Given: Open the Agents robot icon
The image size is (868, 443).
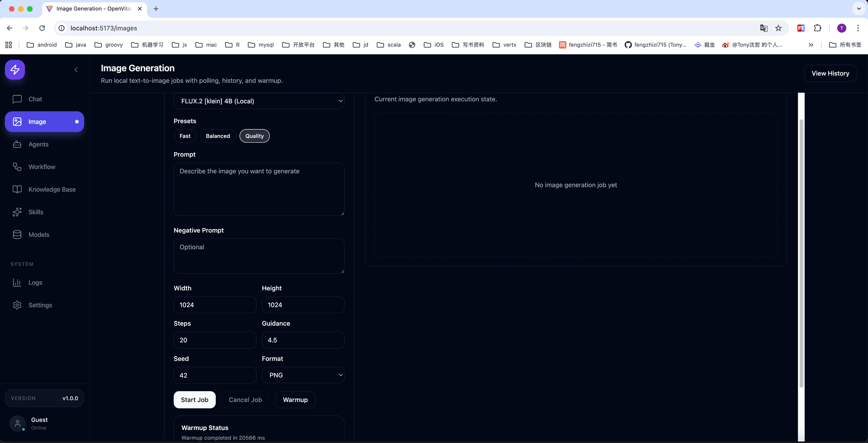Looking at the screenshot, I should pos(17,144).
